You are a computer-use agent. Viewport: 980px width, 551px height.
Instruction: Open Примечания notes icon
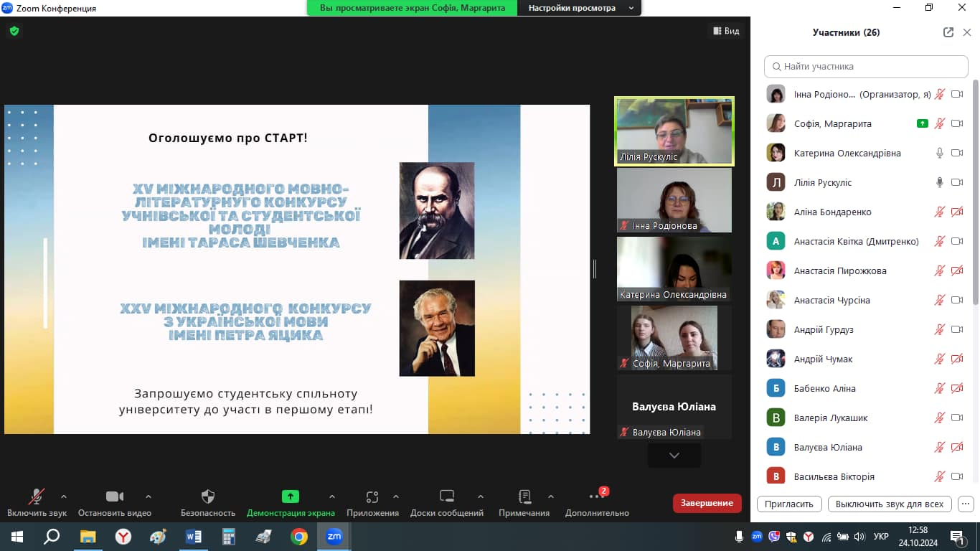click(x=524, y=497)
